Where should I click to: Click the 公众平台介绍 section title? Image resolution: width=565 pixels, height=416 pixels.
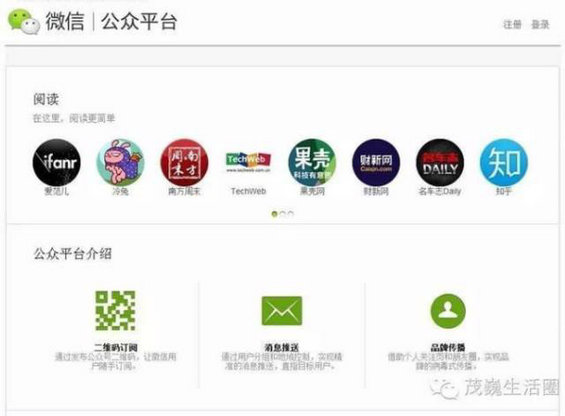click(x=72, y=254)
